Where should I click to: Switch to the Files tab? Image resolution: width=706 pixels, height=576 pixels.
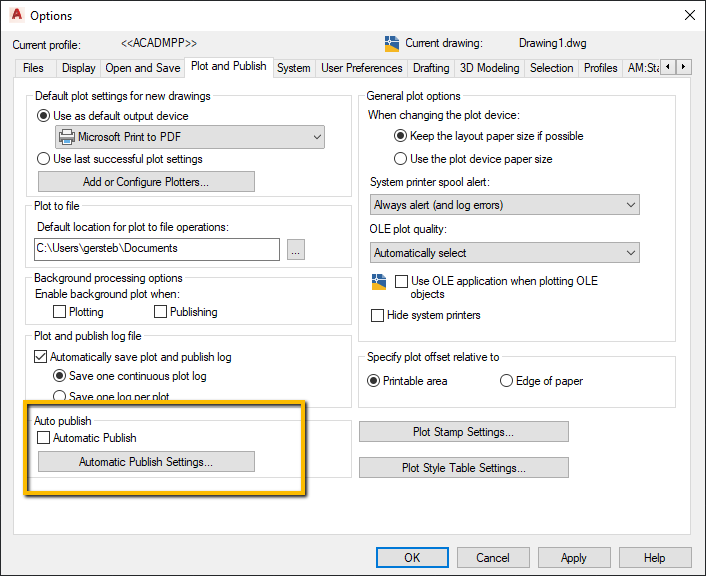pos(33,68)
